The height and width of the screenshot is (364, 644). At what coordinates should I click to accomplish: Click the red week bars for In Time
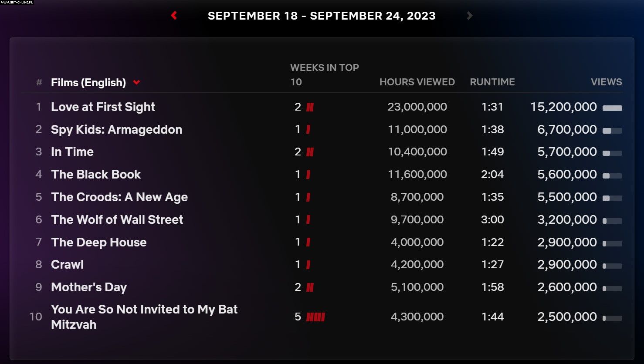click(x=310, y=152)
